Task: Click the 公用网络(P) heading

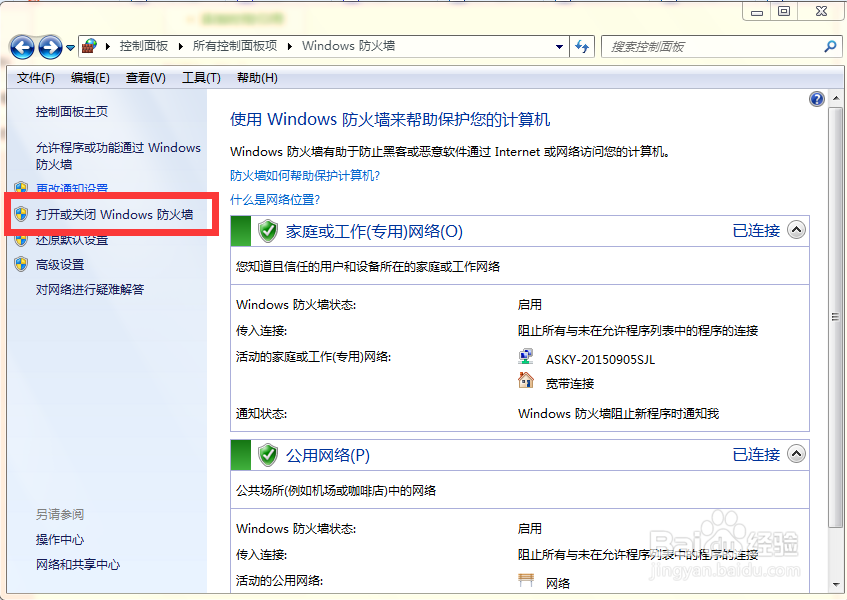Action: click(328, 455)
